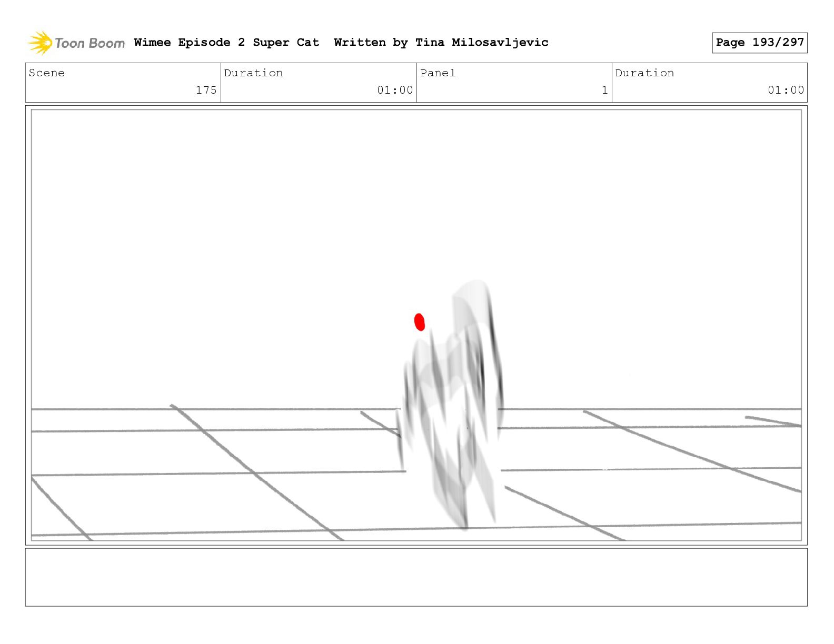Viewport: 834px width, 644px height.
Task: Click scene duration value 01:00
Action: point(395,90)
